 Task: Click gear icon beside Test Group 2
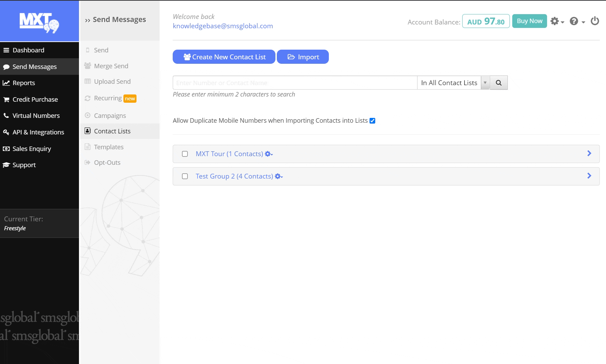coord(279,176)
